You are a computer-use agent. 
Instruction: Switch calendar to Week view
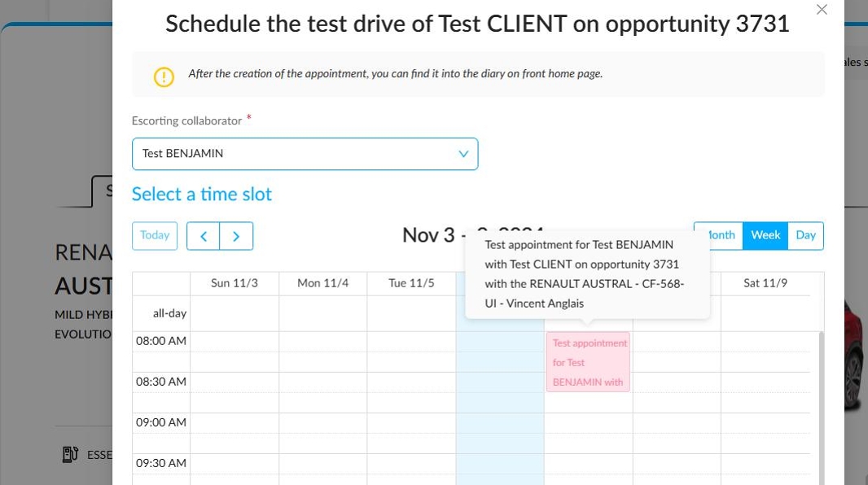tap(765, 236)
